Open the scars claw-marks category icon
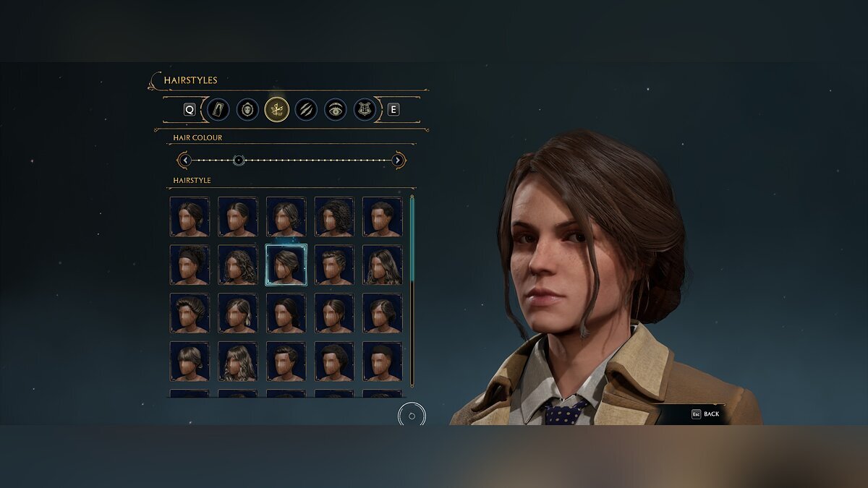Viewport: 868px width, 488px height. [306, 110]
